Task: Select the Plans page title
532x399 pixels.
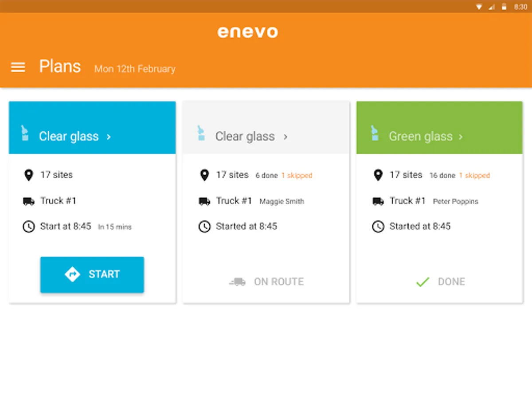Action: point(60,66)
